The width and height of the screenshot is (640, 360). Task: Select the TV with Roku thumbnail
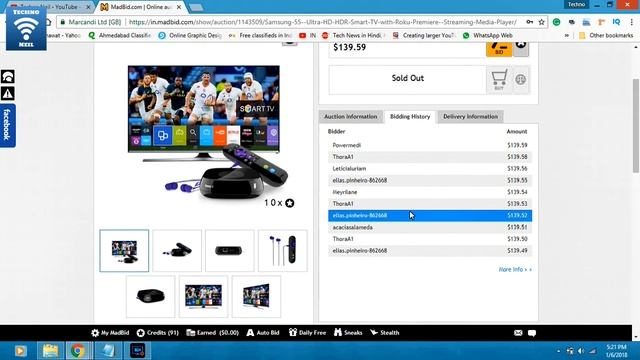point(124,251)
